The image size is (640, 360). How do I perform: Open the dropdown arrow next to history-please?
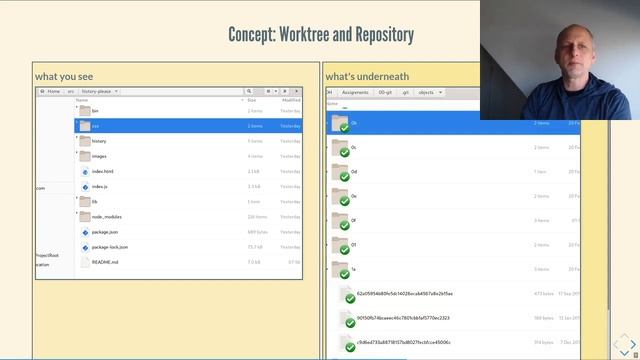click(116, 91)
